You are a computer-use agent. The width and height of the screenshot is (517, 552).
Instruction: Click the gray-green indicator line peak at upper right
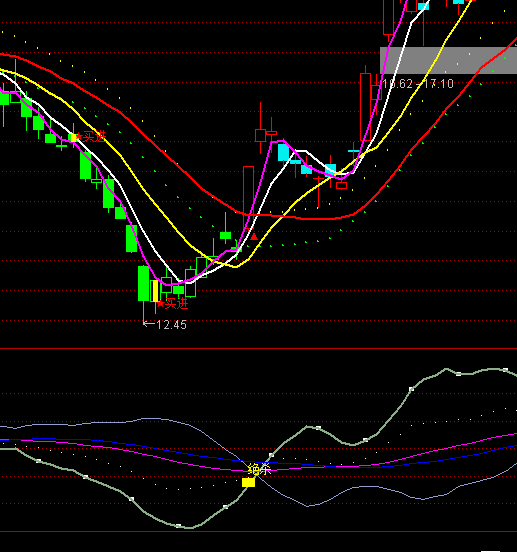[446, 369]
